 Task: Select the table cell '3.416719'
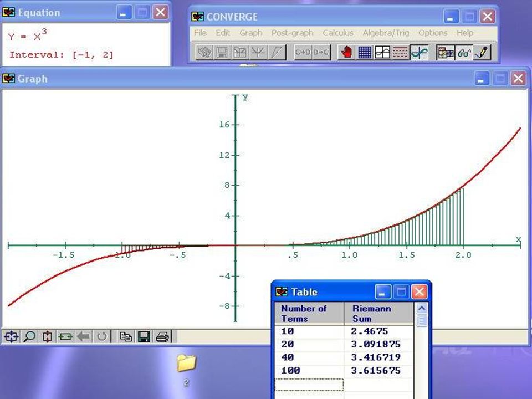(378, 357)
